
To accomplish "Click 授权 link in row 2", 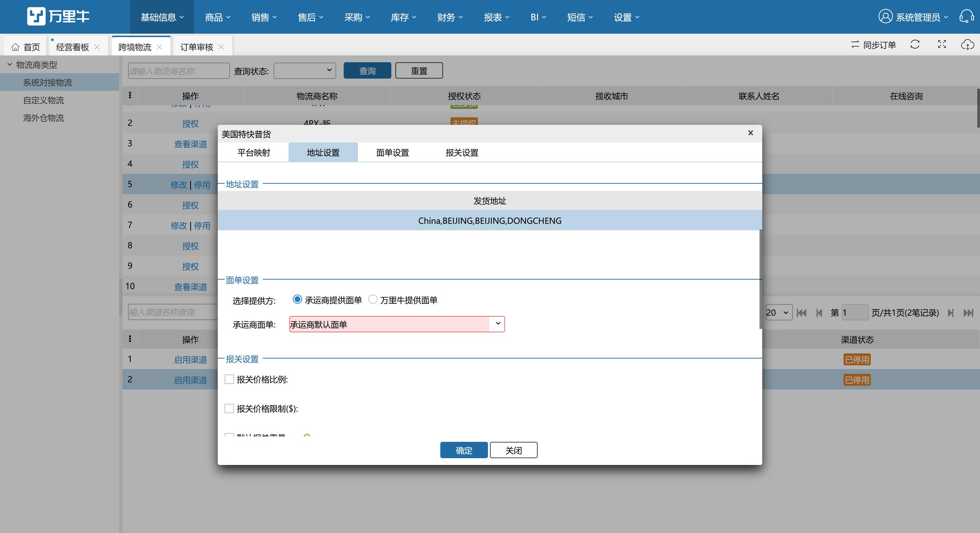I will tap(190, 123).
